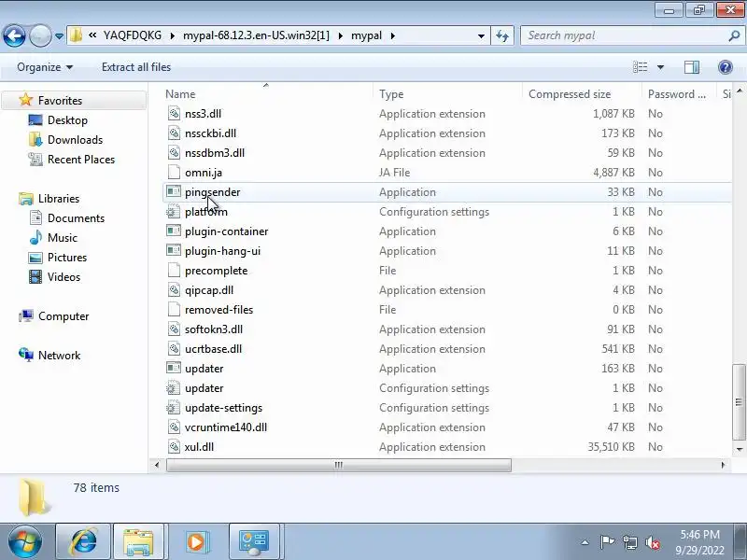Expand the arrow after mypal-68.12.3.en-US.win32[1] breadcrumb
This screenshot has height=560, width=747.
(x=340, y=35)
